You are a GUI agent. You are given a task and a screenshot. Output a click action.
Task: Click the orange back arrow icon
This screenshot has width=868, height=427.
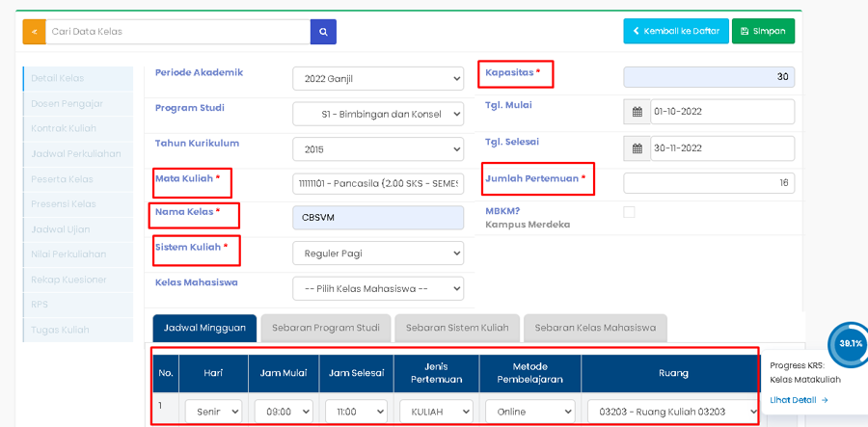(34, 32)
